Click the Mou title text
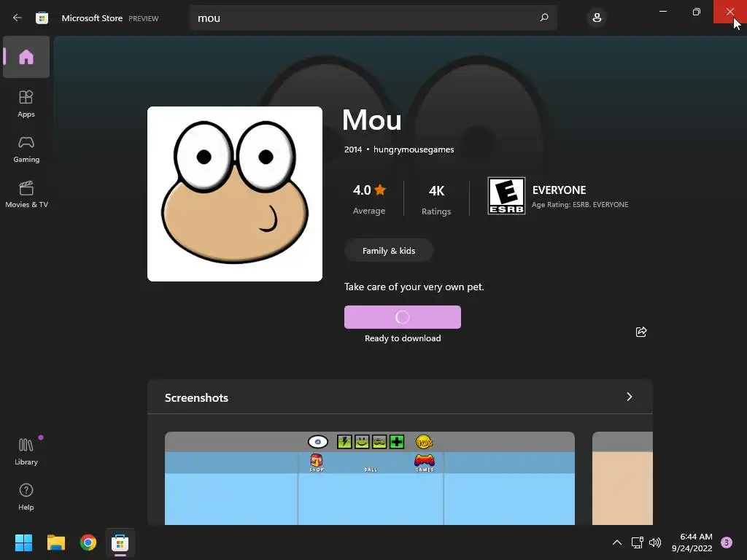The height and width of the screenshot is (560, 747). [372, 120]
